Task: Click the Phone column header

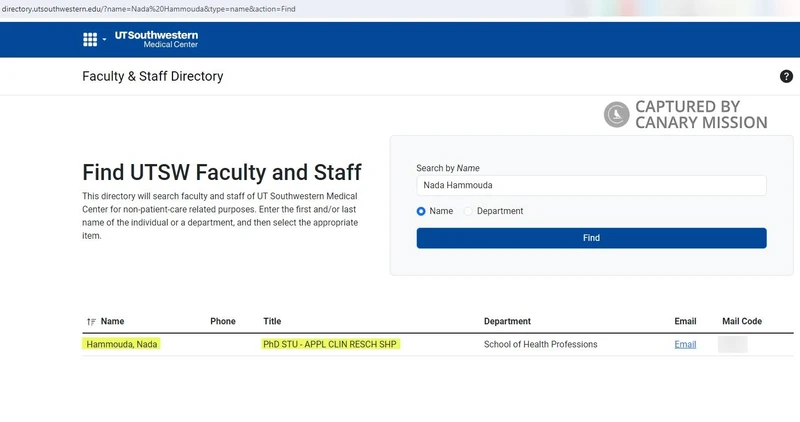Action: tap(223, 321)
